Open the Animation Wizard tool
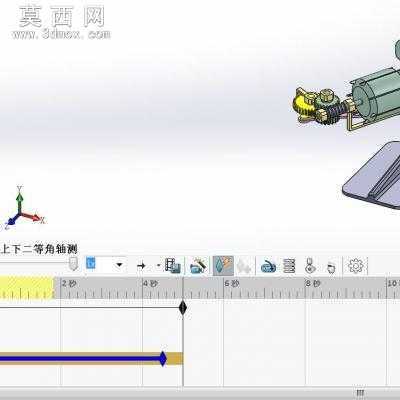The height and width of the screenshot is (400, 400). [x=198, y=266]
